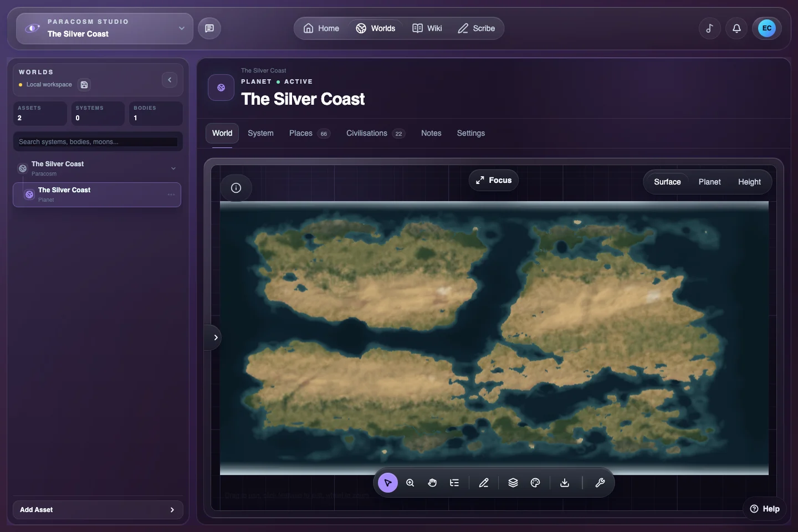Open the layers stack tool
The height and width of the screenshot is (532, 798).
[513, 483]
